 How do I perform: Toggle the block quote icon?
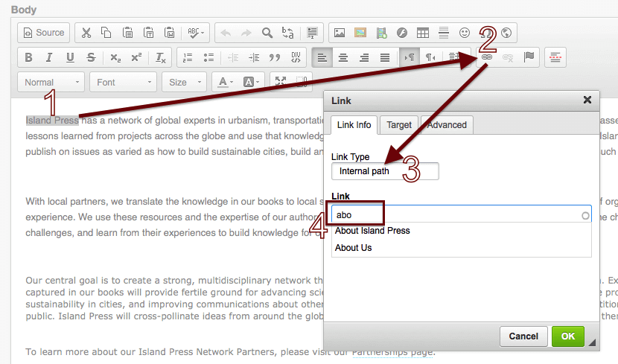pyautogui.click(x=275, y=57)
